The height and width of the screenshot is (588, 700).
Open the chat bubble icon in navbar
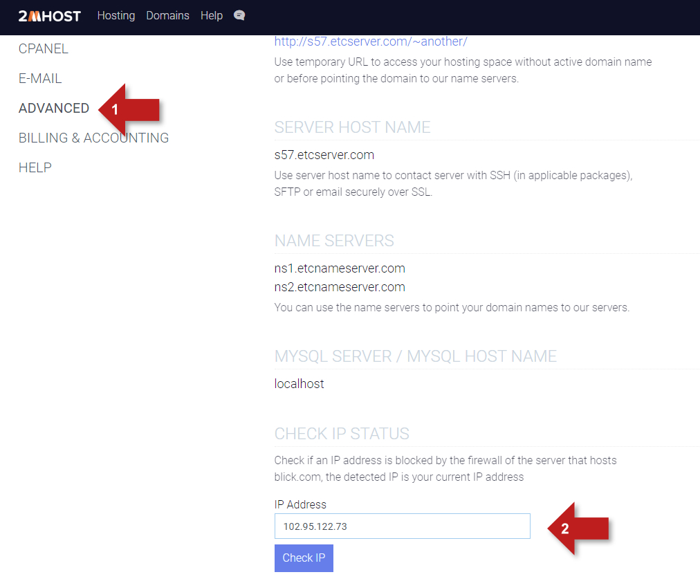coord(239,15)
